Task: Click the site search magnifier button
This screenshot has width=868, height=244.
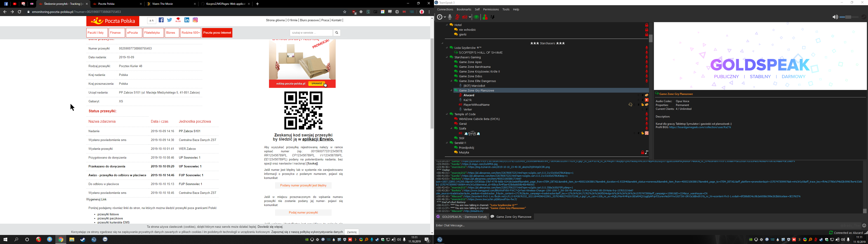Action: (336, 33)
